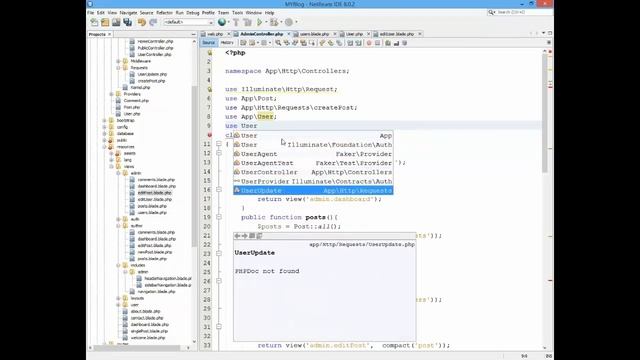Close the AdminController.php tab

click(x=289, y=34)
